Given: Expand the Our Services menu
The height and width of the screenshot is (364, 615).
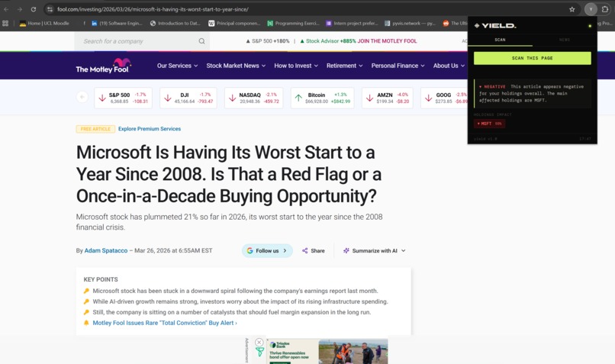Looking at the screenshot, I should (177, 66).
